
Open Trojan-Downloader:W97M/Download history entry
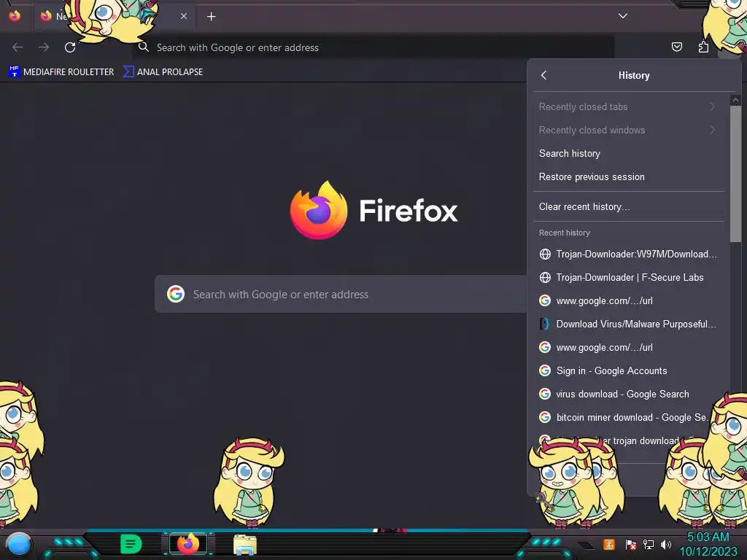coord(628,254)
